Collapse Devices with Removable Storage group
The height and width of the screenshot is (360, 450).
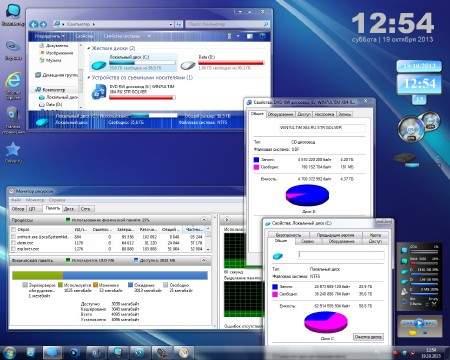pyautogui.click(x=89, y=78)
